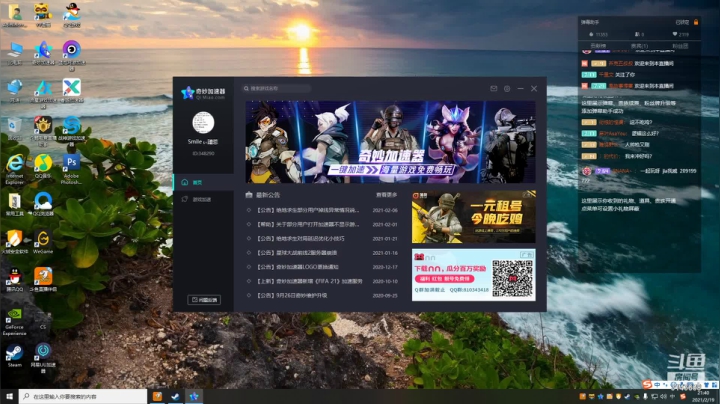Launch the Steam desktop shortcut
This screenshot has width=720, height=404.
15,356
